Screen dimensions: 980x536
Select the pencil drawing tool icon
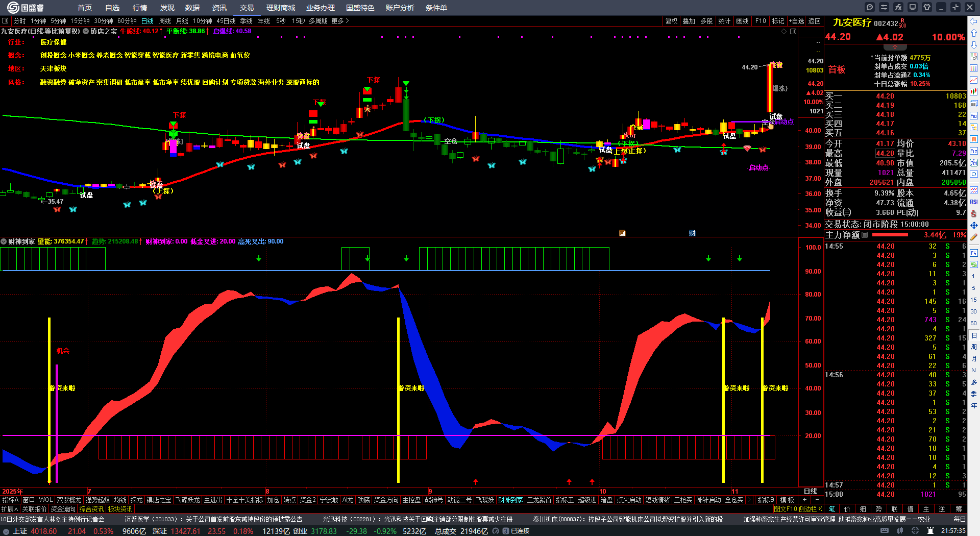[974, 237]
